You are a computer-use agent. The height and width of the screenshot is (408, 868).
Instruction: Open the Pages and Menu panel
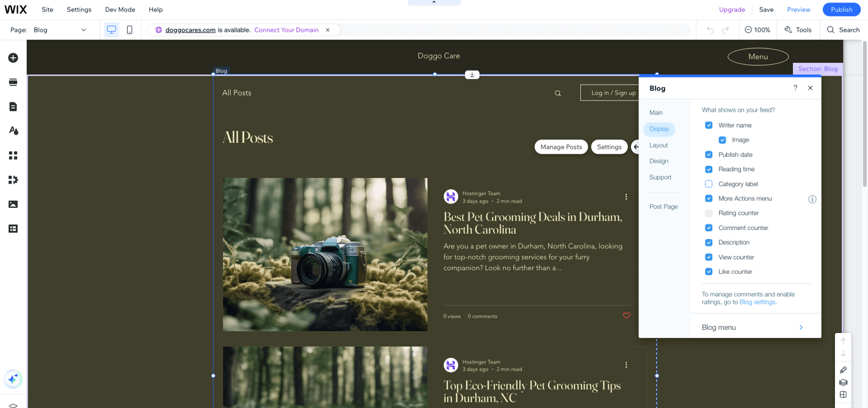tap(13, 106)
